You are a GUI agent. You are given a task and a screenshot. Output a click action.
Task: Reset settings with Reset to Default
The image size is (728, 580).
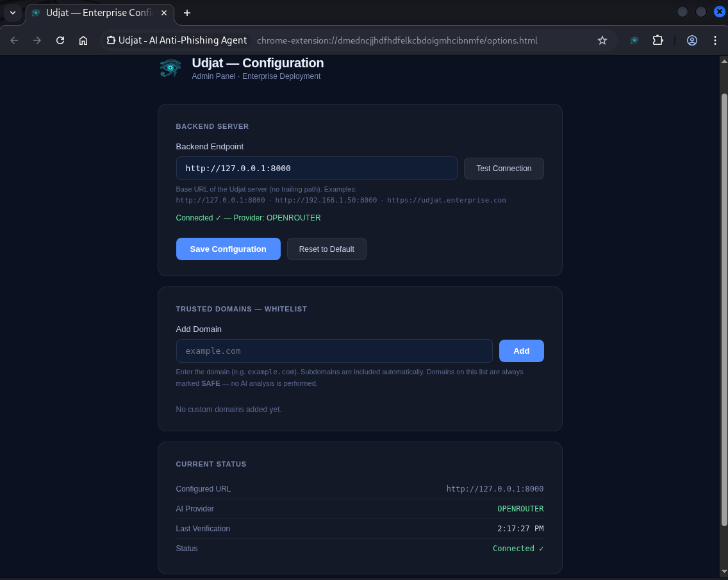[x=327, y=249]
